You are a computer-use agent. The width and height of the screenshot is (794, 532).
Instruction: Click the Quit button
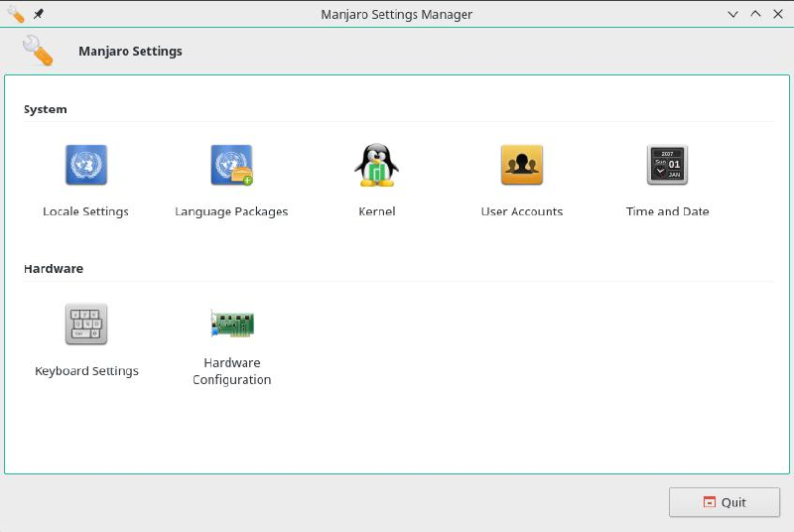click(724, 502)
